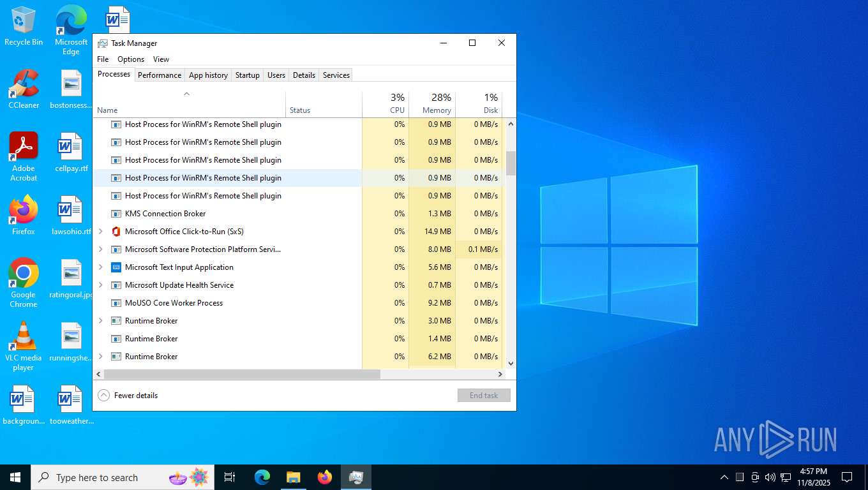Open the View menu
The width and height of the screenshot is (868, 490).
[x=161, y=59]
